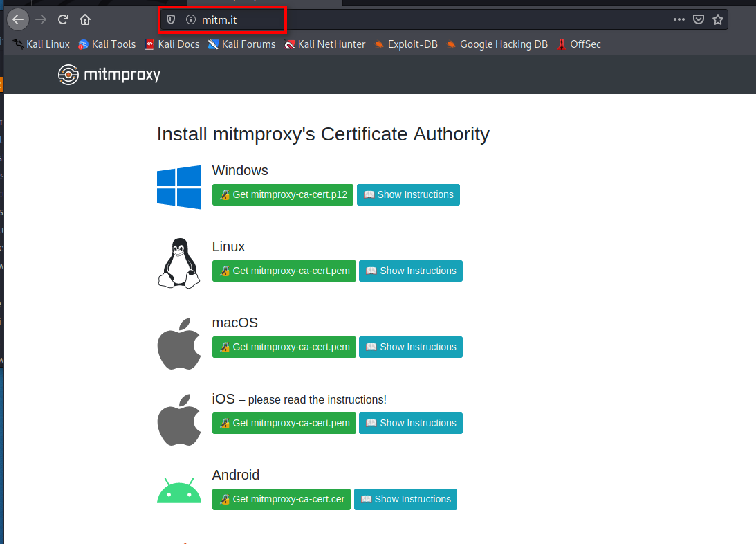This screenshot has height=544, width=756.
Task: Get mitmproxy-ca-cert.cer for Android
Action: pyautogui.click(x=282, y=499)
